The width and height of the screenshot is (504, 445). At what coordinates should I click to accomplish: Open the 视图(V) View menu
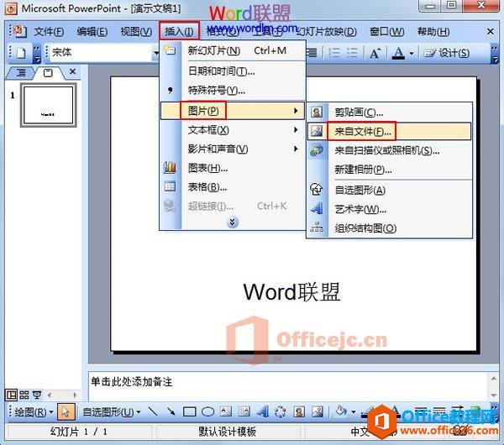tap(136, 32)
